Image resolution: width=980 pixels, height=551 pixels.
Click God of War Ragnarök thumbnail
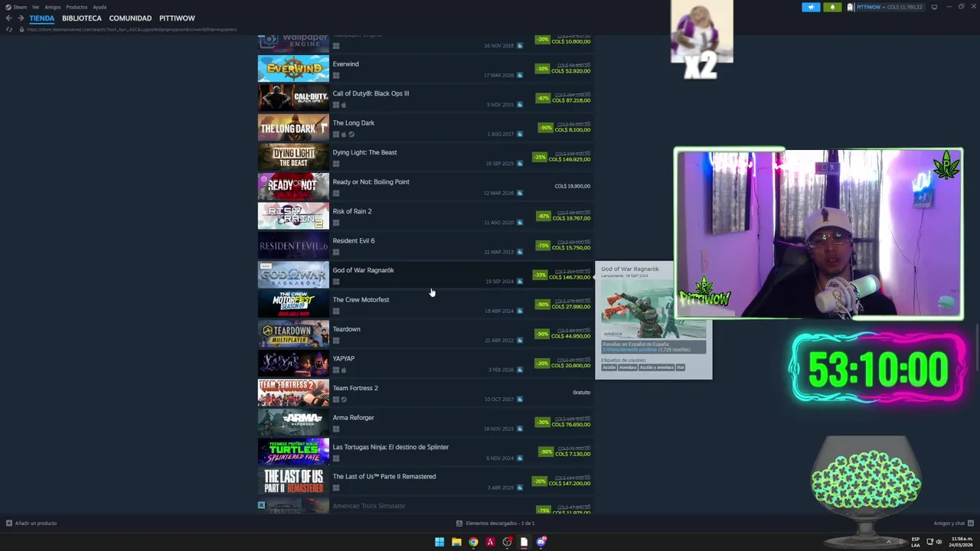[293, 275]
